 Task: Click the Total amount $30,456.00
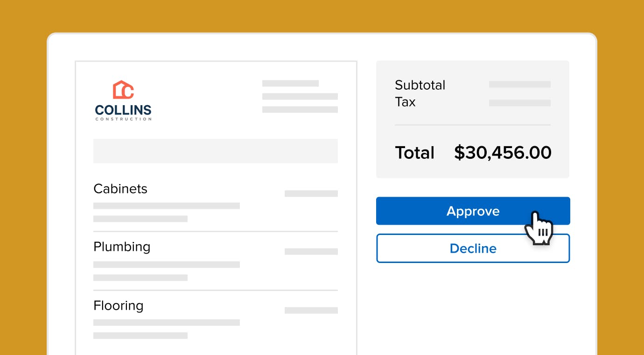[x=503, y=153]
